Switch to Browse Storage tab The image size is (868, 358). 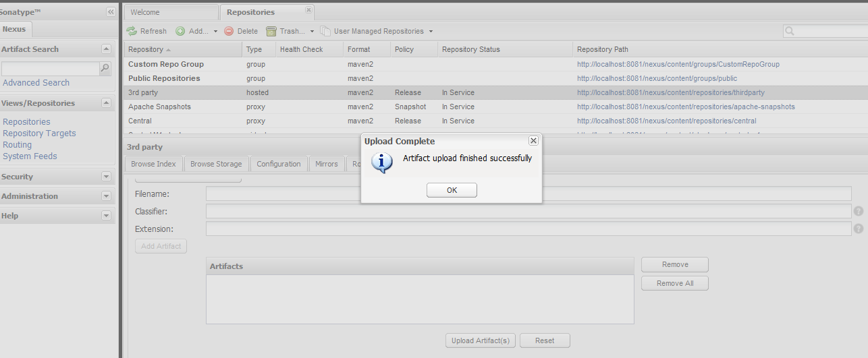(216, 164)
